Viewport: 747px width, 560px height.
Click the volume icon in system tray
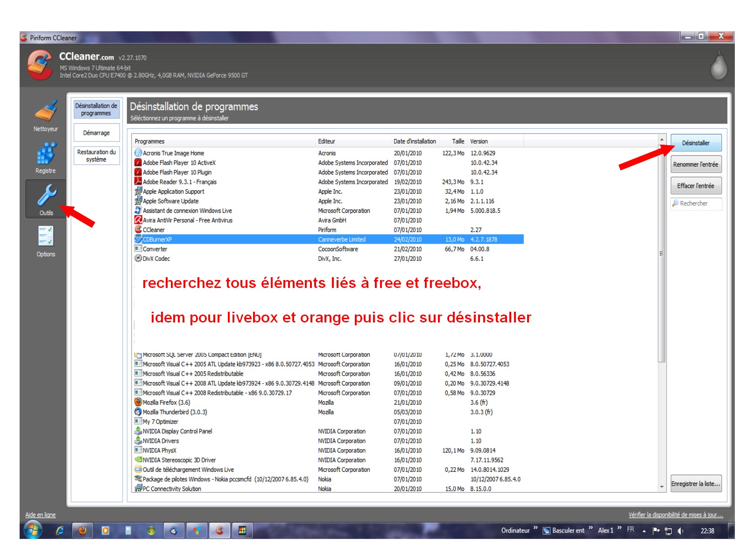click(681, 531)
